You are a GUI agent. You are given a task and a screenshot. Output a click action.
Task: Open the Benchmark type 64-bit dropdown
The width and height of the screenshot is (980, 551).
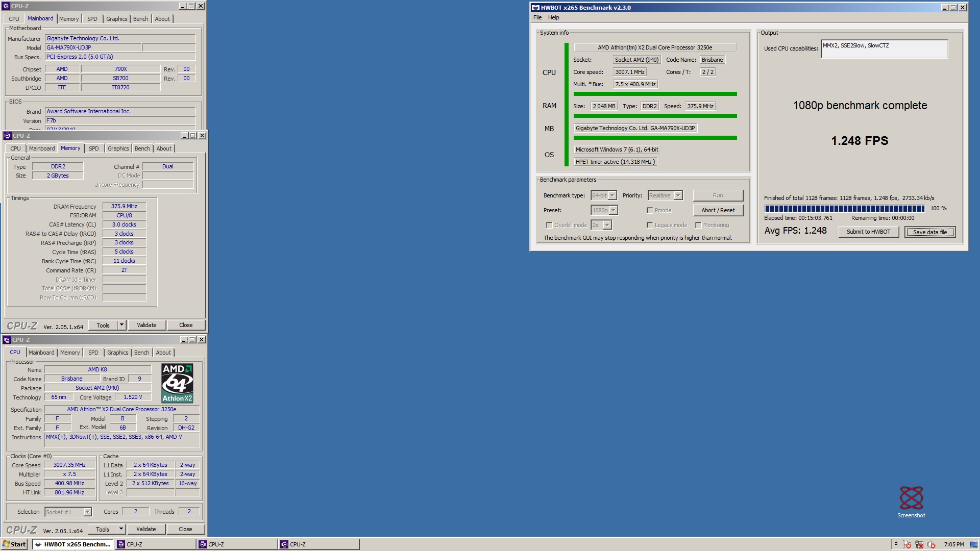coord(612,195)
